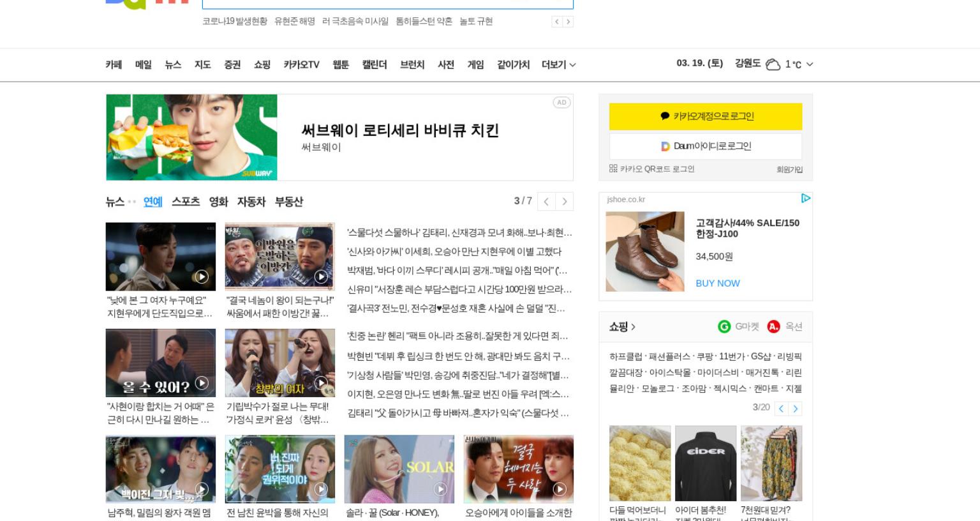The height and width of the screenshot is (521, 980).
Task: Go to next news page arrow
Action: [x=564, y=202]
